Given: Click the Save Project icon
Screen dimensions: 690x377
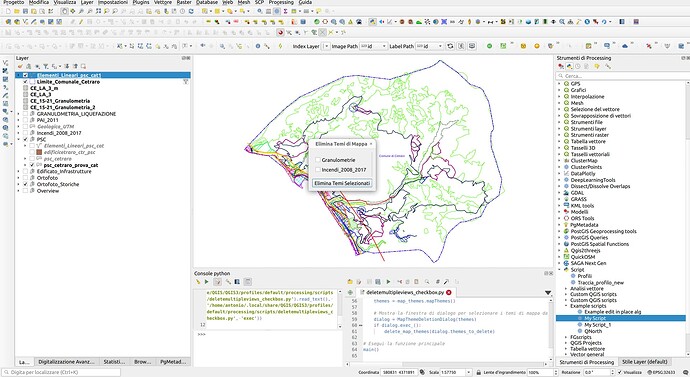Looking at the screenshot, I should (x=26, y=11).
